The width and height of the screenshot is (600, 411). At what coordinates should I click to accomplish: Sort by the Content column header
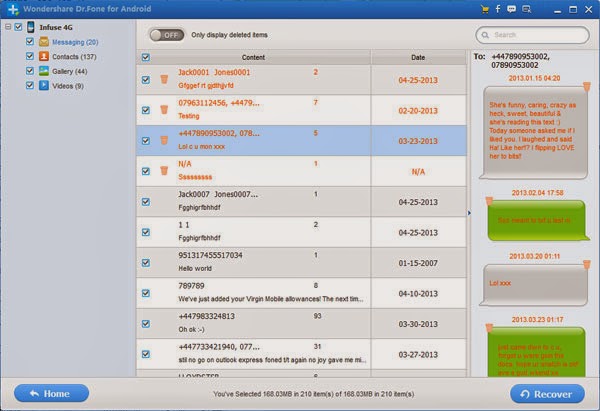point(253,57)
